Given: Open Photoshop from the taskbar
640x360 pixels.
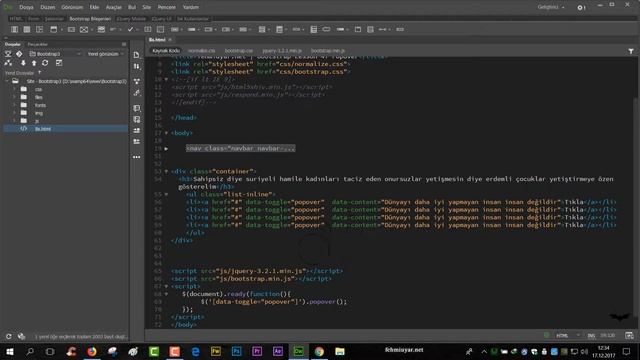Looking at the screenshot, I should pos(236,351).
